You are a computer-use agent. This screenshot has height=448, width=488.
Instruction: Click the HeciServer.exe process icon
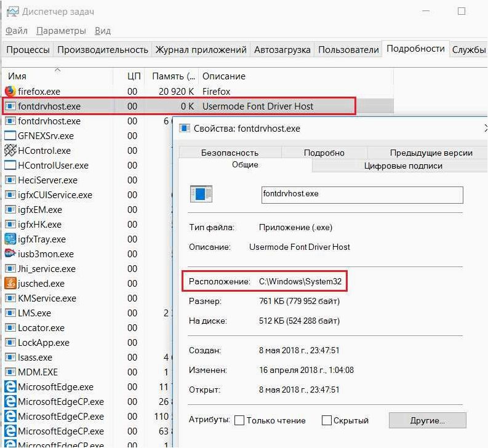[x=10, y=180]
